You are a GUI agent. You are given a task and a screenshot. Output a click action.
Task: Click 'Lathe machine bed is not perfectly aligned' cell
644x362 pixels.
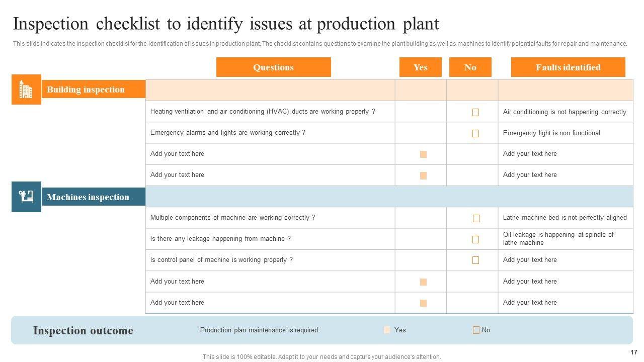pyautogui.click(x=565, y=218)
